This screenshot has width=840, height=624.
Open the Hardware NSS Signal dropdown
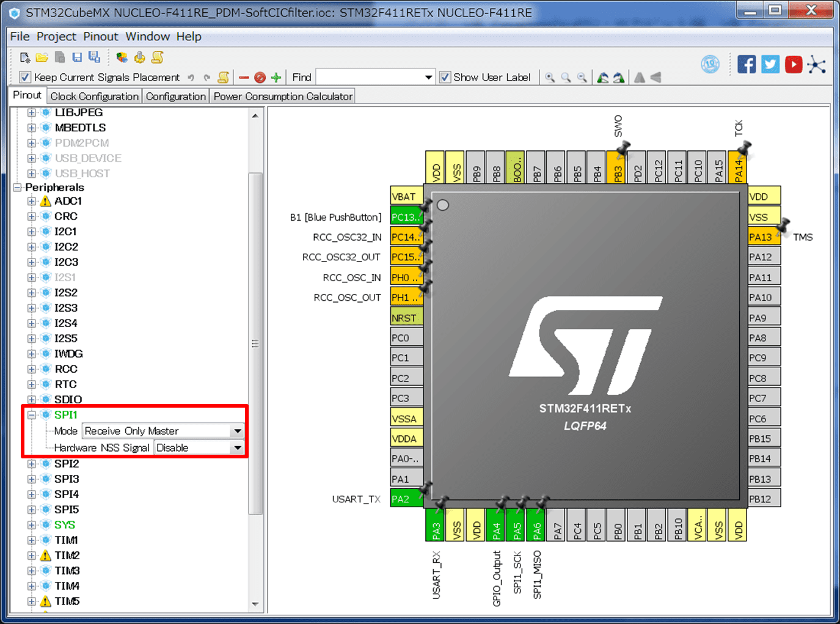pos(237,448)
